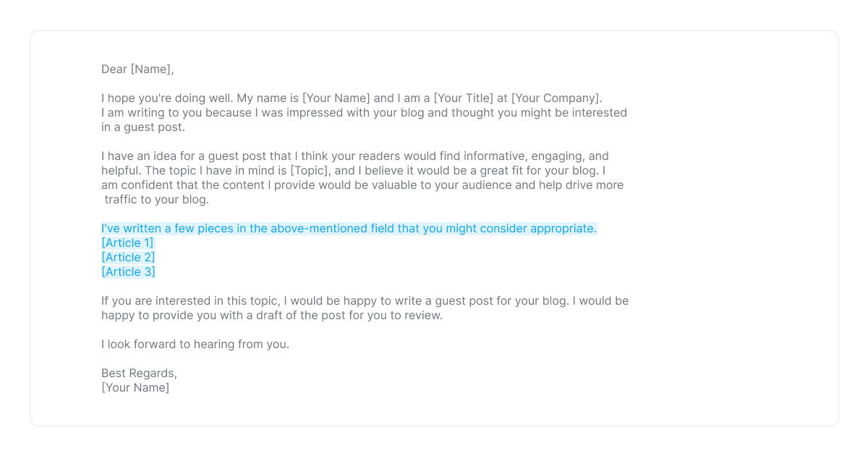Click the line starting "am confident that the content"

pos(362,185)
